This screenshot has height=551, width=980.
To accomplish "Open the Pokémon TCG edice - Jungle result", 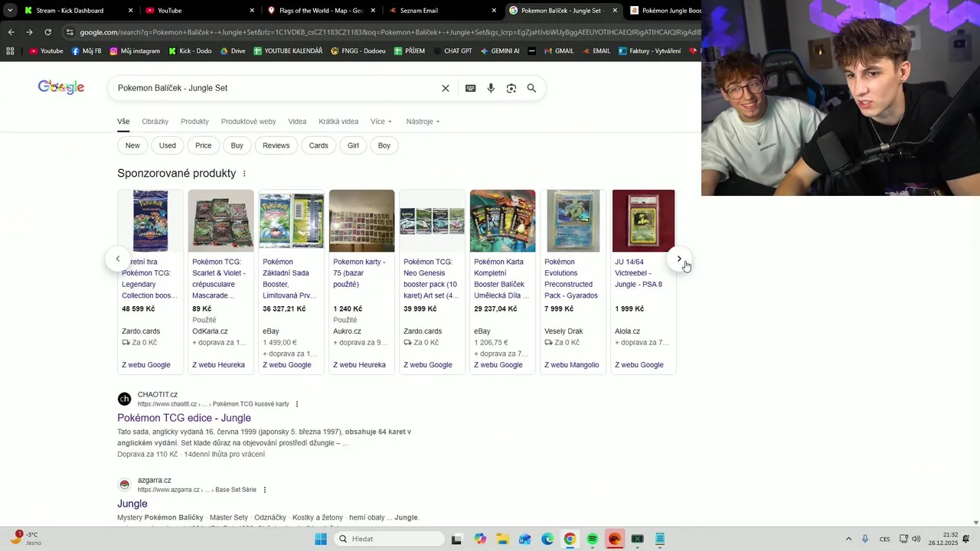I will point(184,418).
